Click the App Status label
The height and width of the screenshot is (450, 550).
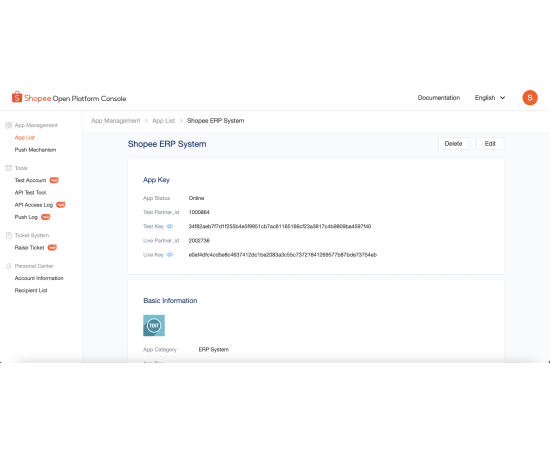[156, 198]
